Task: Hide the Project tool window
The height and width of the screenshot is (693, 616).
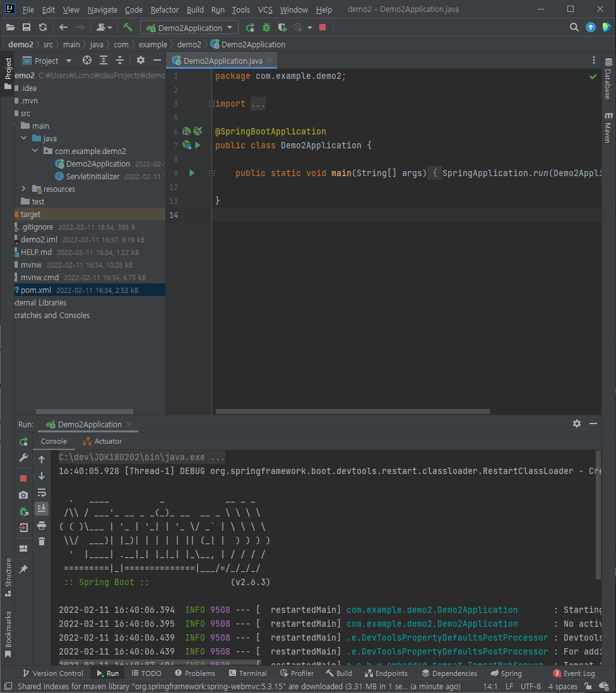Action: point(157,61)
